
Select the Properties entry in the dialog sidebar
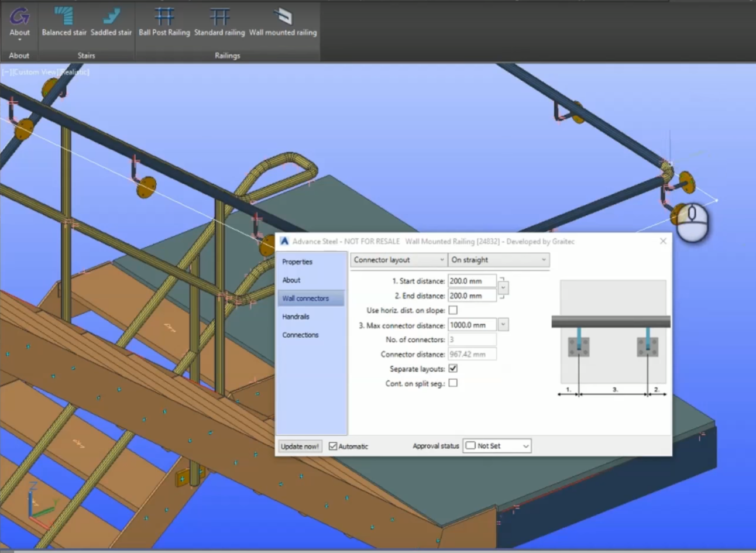point(297,262)
